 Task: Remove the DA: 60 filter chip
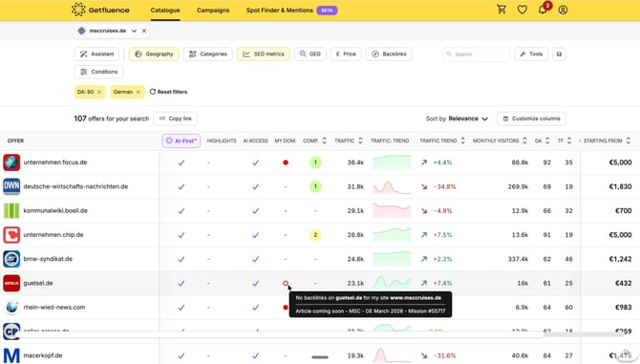coord(99,92)
